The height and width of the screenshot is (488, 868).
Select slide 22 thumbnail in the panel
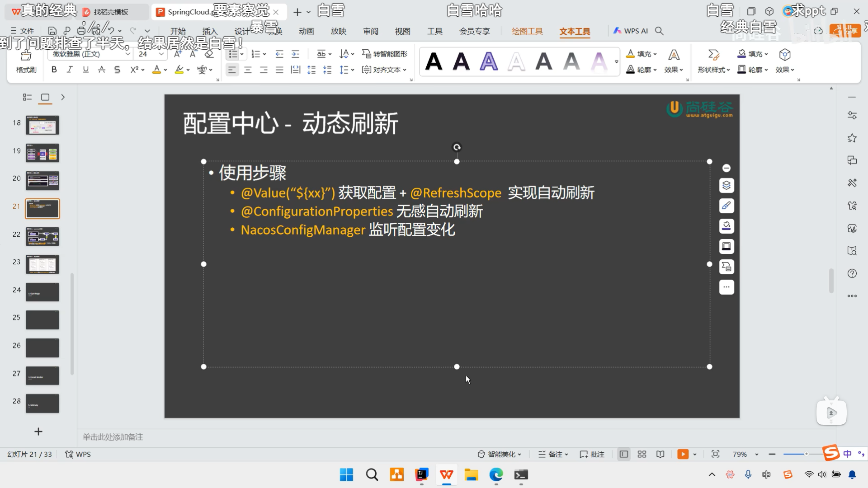click(42, 236)
